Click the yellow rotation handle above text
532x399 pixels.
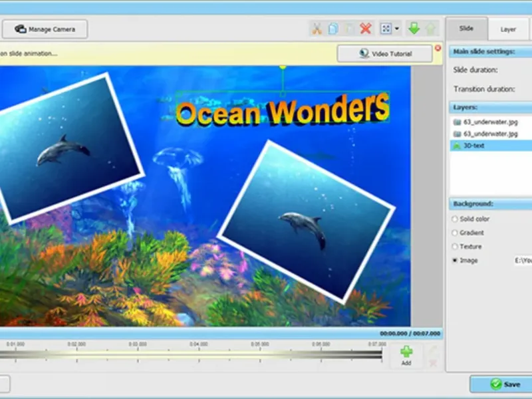(x=282, y=68)
